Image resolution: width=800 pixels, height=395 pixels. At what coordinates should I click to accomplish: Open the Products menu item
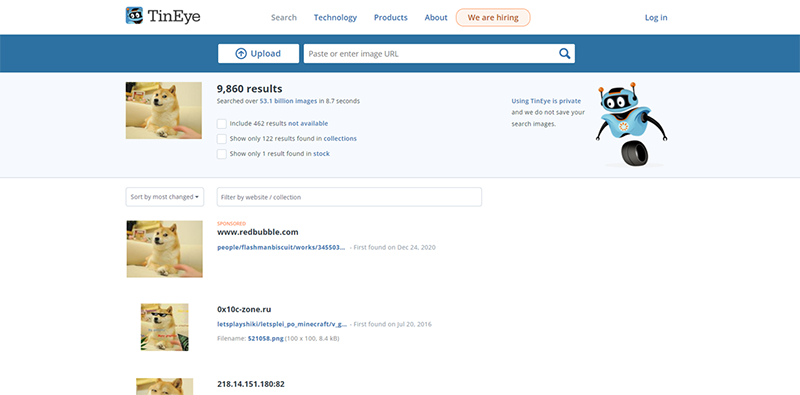click(x=391, y=17)
